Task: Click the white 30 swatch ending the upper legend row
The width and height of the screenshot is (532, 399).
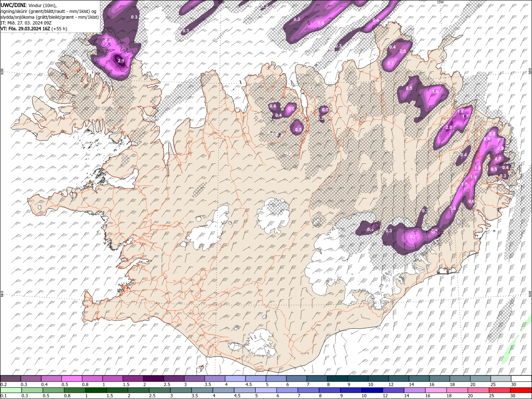Action: [521, 379]
